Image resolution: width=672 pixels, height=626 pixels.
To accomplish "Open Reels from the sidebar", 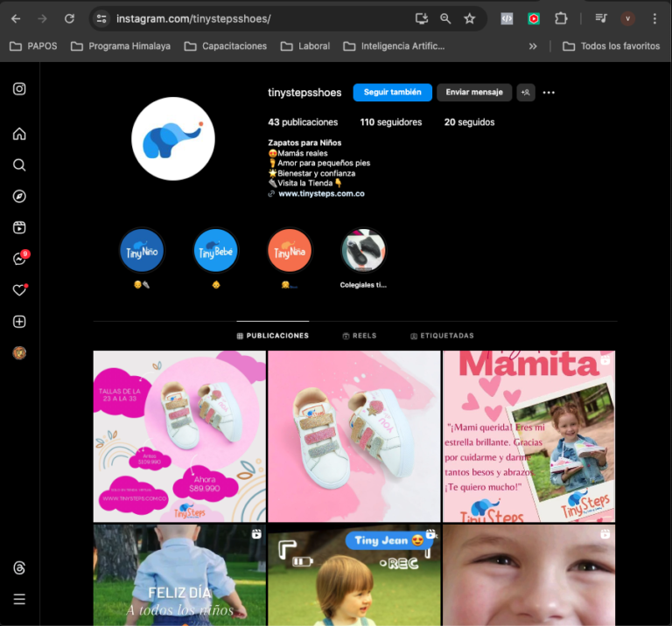I will 19,227.
